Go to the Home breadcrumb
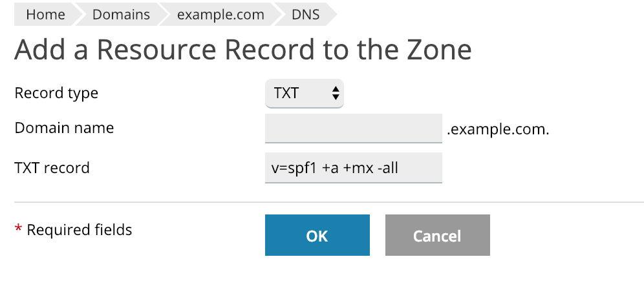This screenshot has width=644, height=301. pos(45,14)
